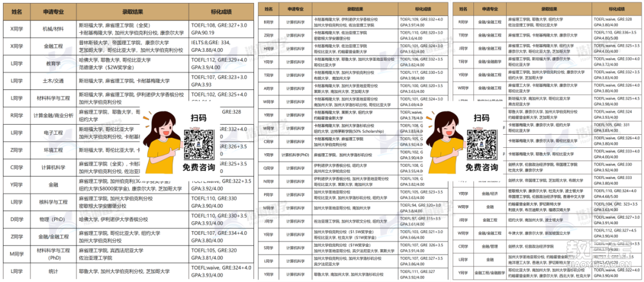Click the '电子工程' major cell
The width and height of the screenshot is (644, 282).
(x=54, y=132)
